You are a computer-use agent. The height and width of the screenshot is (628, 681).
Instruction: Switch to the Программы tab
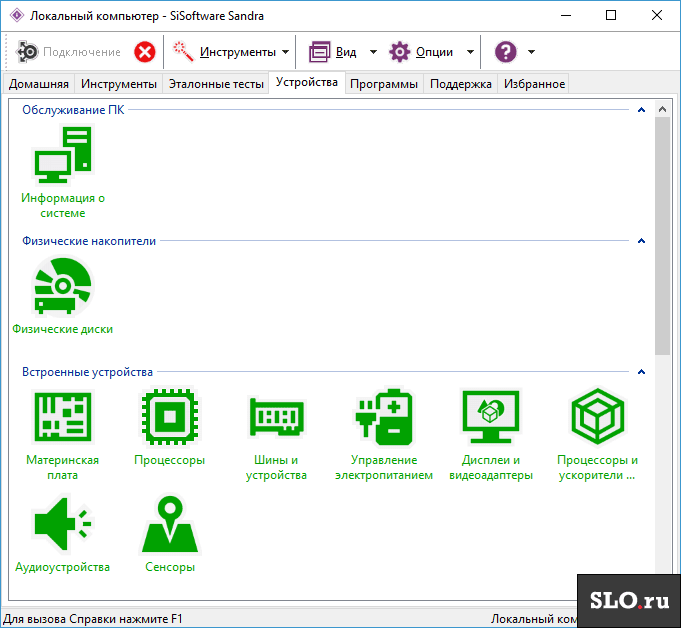coord(383,84)
